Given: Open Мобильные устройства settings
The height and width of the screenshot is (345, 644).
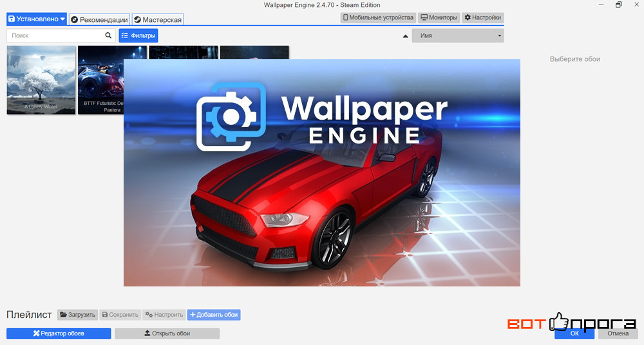Looking at the screenshot, I should point(378,17).
